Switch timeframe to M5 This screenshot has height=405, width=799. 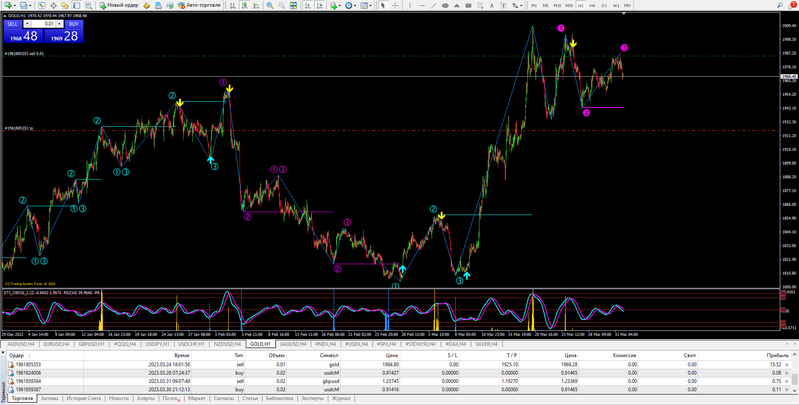coord(546,6)
